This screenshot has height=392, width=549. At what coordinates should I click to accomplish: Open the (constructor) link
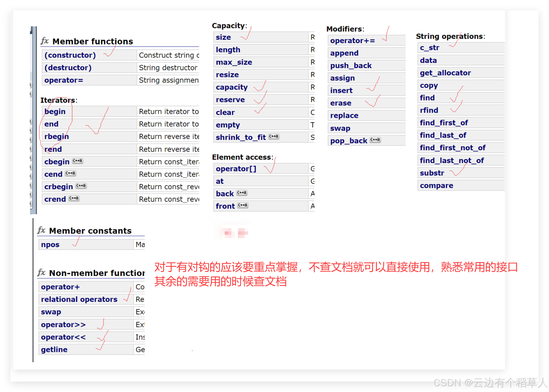pos(70,55)
